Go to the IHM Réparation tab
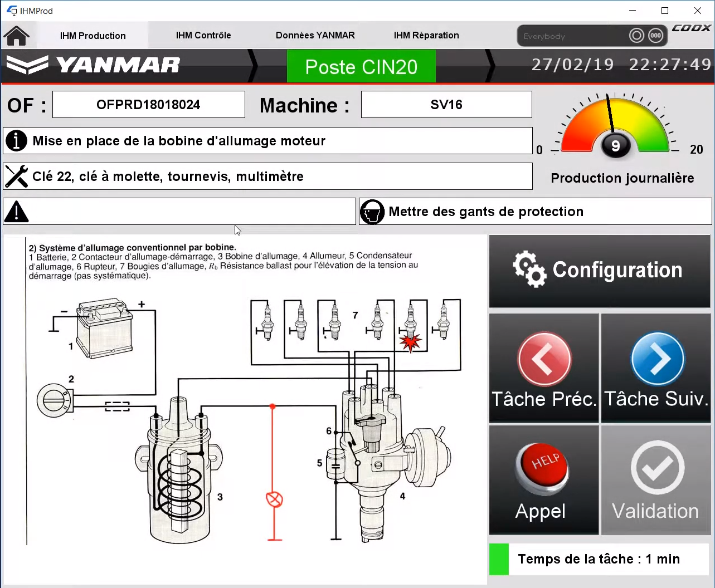This screenshot has width=715, height=588. (x=426, y=35)
